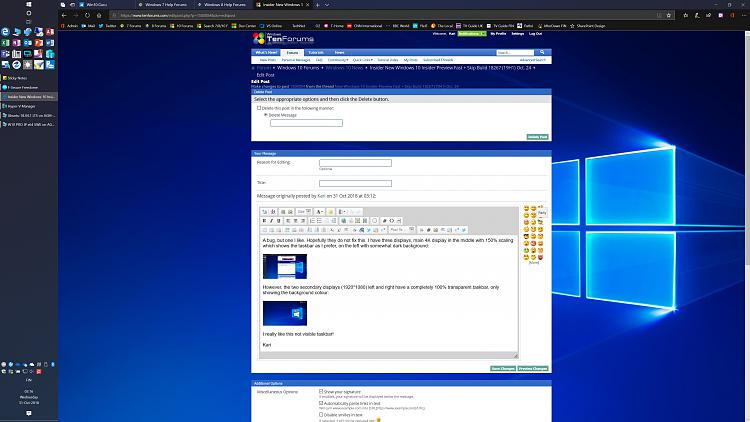Image resolution: width=750 pixels, height=422 pixels.
Task: Expand the Community menu dropdown
Action: tap(338, 60)
